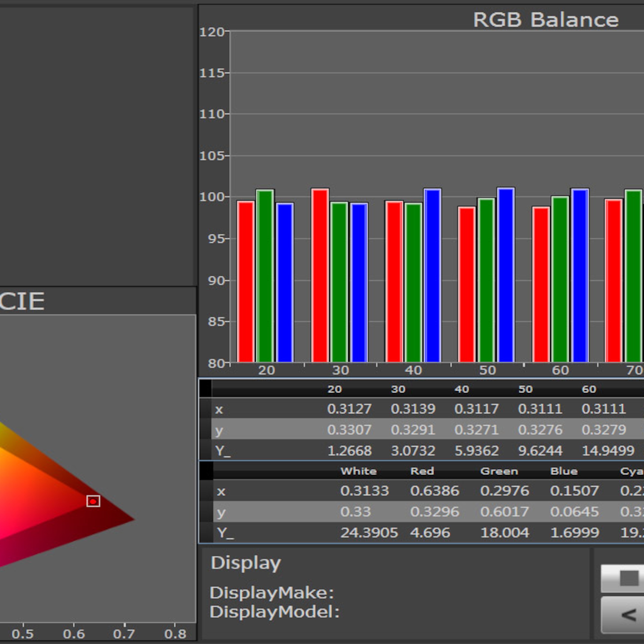Click the y value 0.3276

(x=540, y=430)
